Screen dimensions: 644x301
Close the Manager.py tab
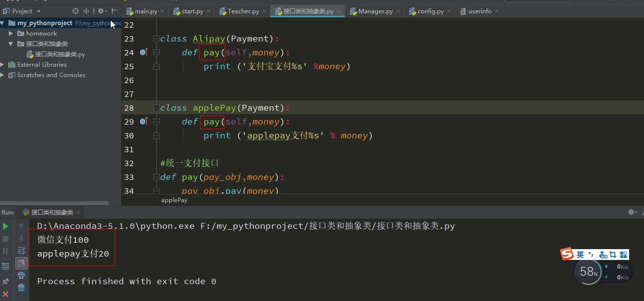click(399, 11)
